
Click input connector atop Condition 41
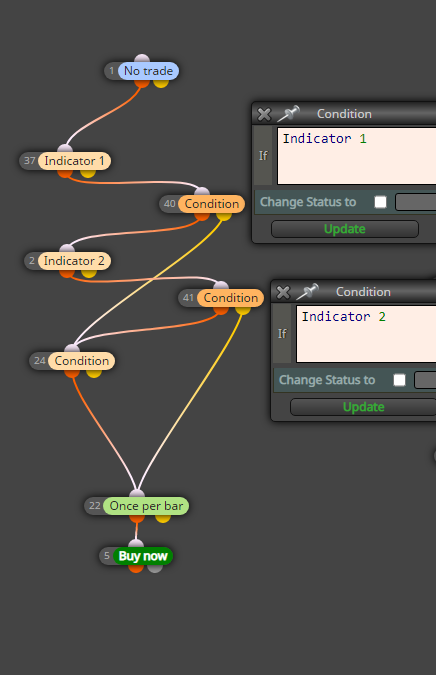(x=221, y=286)
